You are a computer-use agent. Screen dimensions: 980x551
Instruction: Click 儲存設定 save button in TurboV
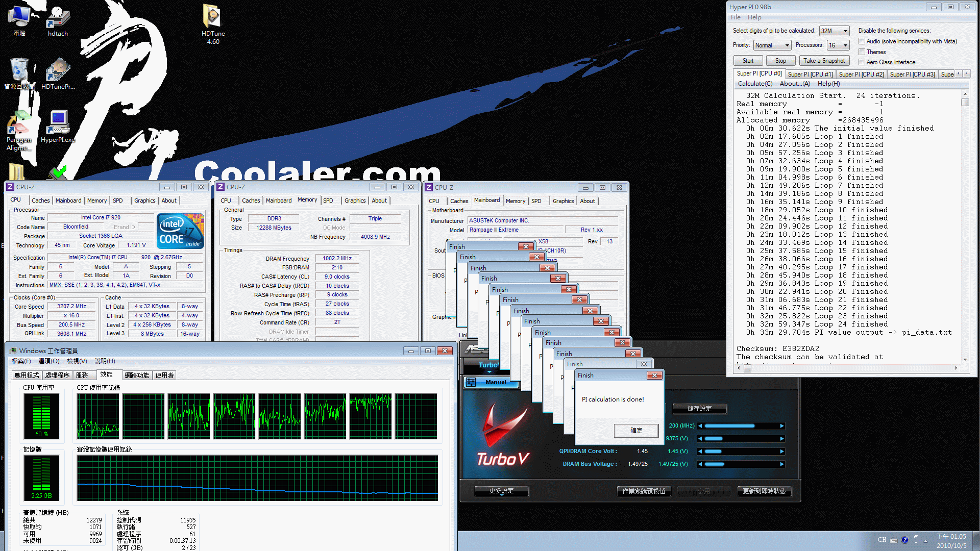699,409
